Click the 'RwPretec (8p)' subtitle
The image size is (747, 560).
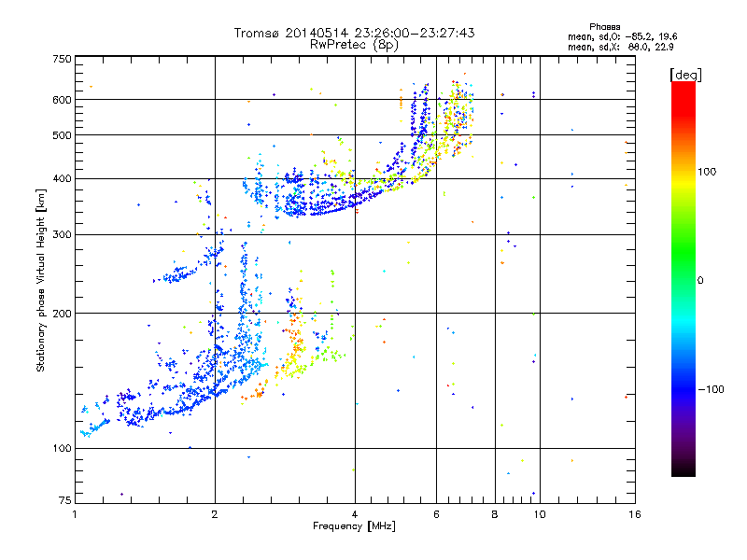[x=354, y=45]
